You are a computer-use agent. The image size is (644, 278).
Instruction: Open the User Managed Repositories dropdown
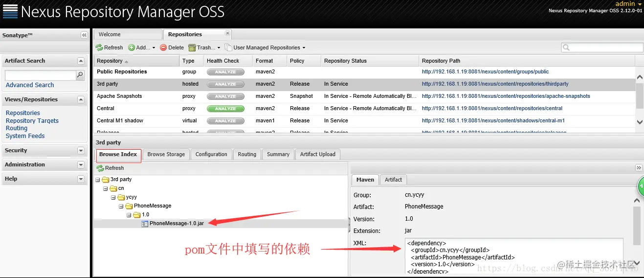[x=265, y=47]
